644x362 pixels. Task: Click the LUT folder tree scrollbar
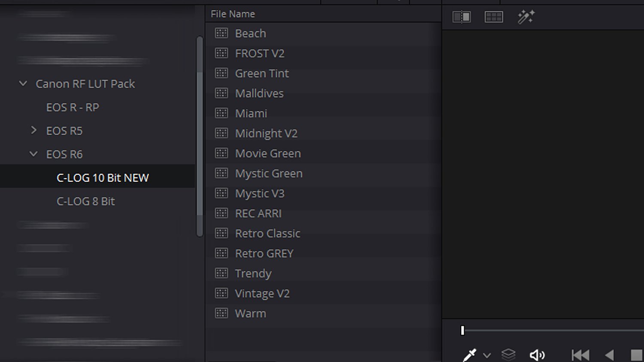[200, 136]
